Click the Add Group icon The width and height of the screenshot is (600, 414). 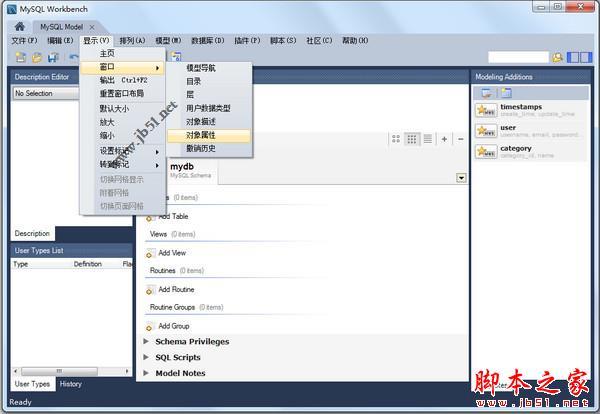(150, 327)
